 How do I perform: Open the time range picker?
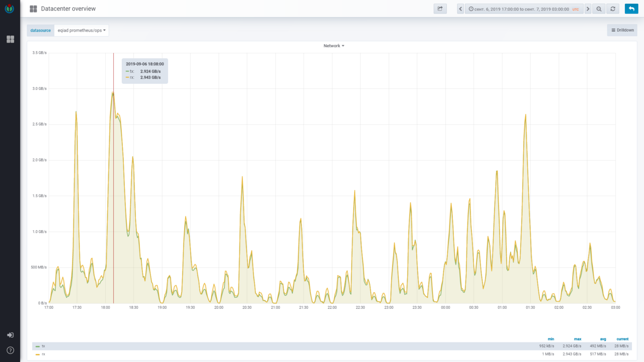point(524,9)
